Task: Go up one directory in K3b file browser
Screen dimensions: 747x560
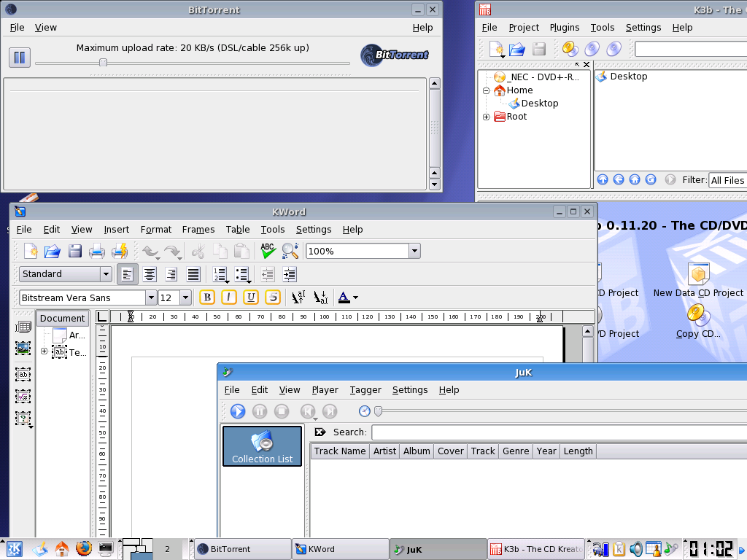Action: (x=603, y=179)
